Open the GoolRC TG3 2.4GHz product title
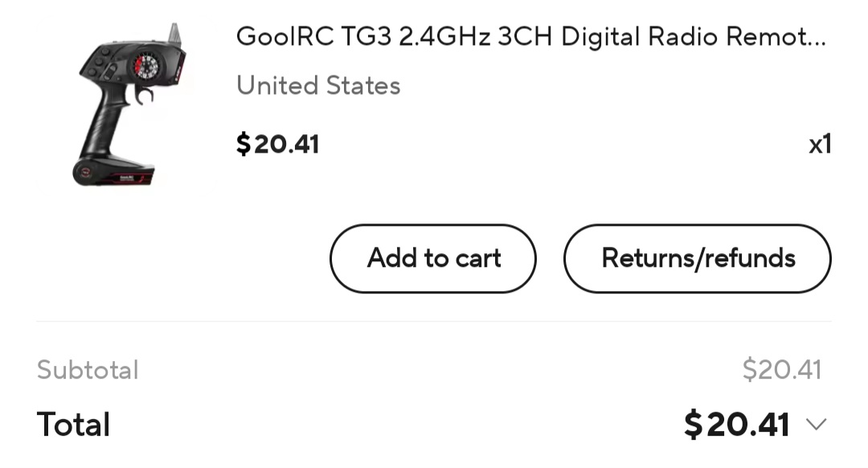The image size is (868, 468). tap(530, 37)
